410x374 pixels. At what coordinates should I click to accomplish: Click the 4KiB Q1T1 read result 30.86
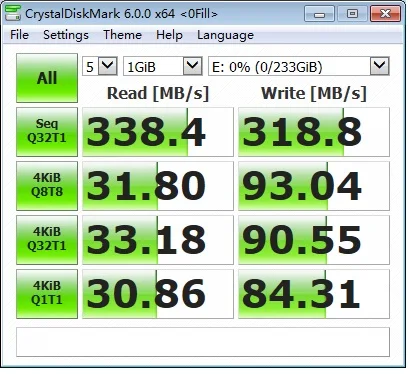158,294
